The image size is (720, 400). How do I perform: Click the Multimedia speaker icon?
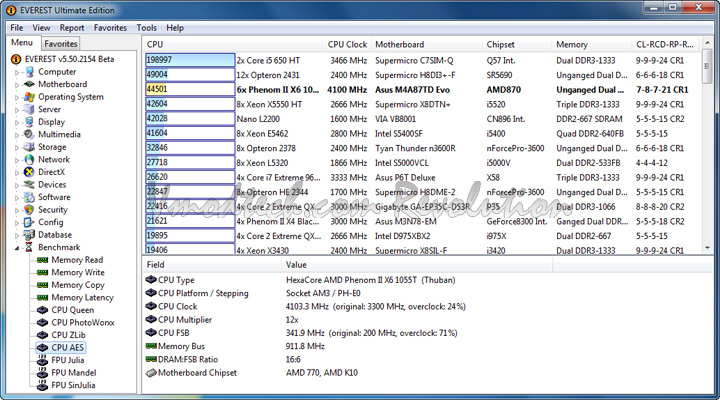29,134
